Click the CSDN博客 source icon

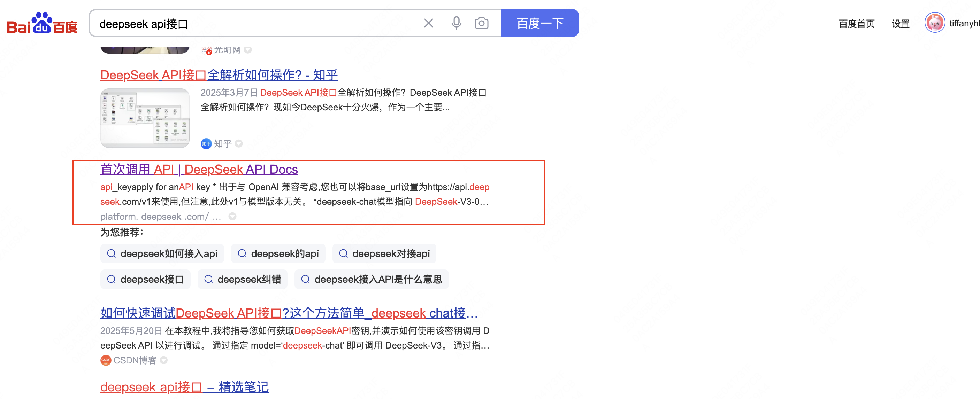[105, 360]
